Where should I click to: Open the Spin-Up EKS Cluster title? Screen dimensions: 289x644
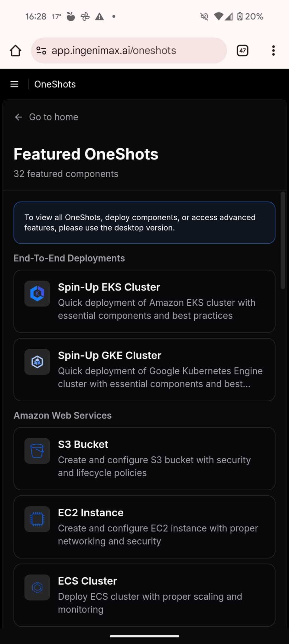pyautogui.click(x=109, y=287)
